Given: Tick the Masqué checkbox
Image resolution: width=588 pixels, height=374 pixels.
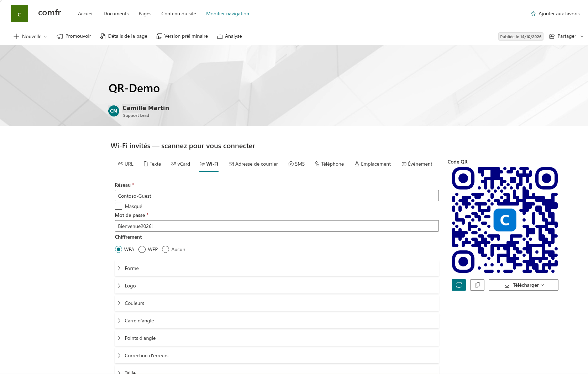Looking at the screenshot, I should pos(119,206).
